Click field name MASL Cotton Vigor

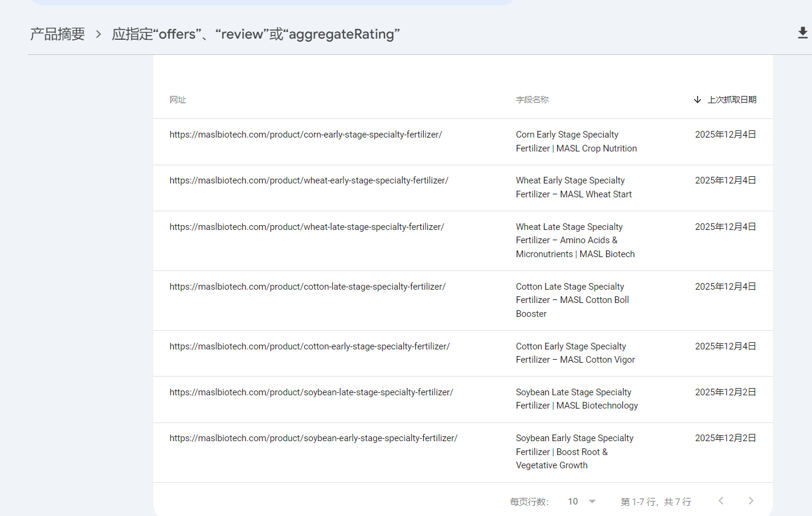click(575, 353)
